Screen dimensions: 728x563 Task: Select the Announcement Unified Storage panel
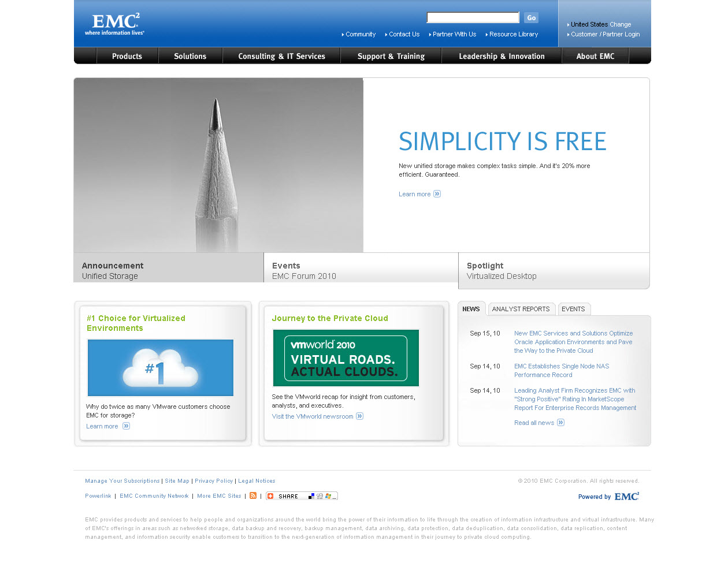(x=169, y=267)
